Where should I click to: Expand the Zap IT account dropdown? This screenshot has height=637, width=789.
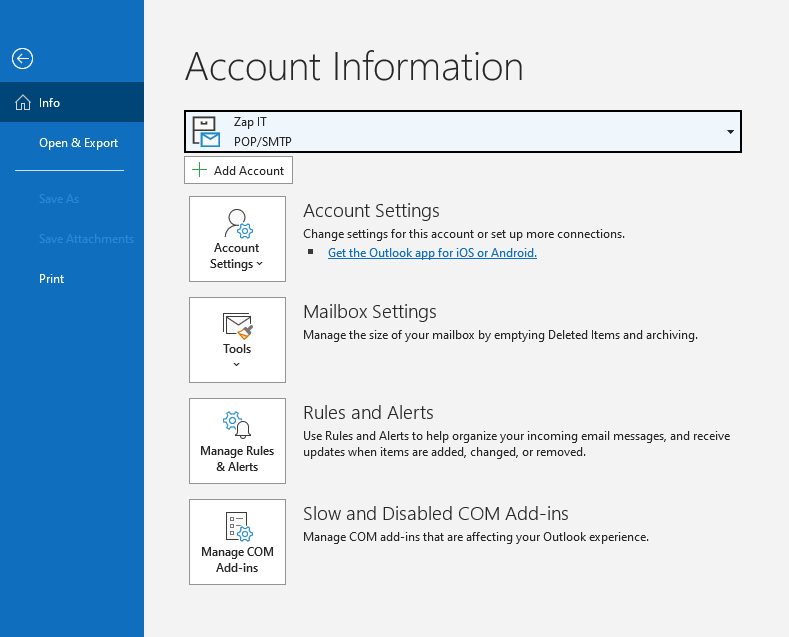click(463, 131)
